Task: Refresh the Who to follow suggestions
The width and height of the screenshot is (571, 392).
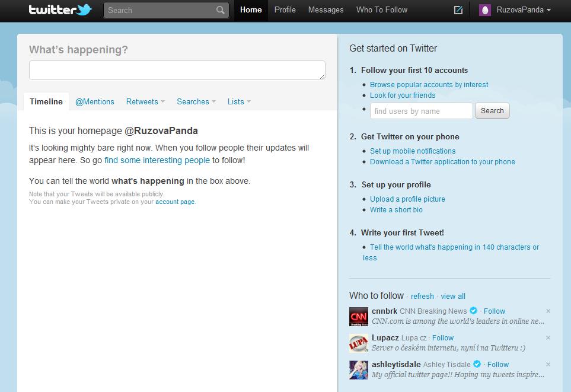Action: point(422,296)
